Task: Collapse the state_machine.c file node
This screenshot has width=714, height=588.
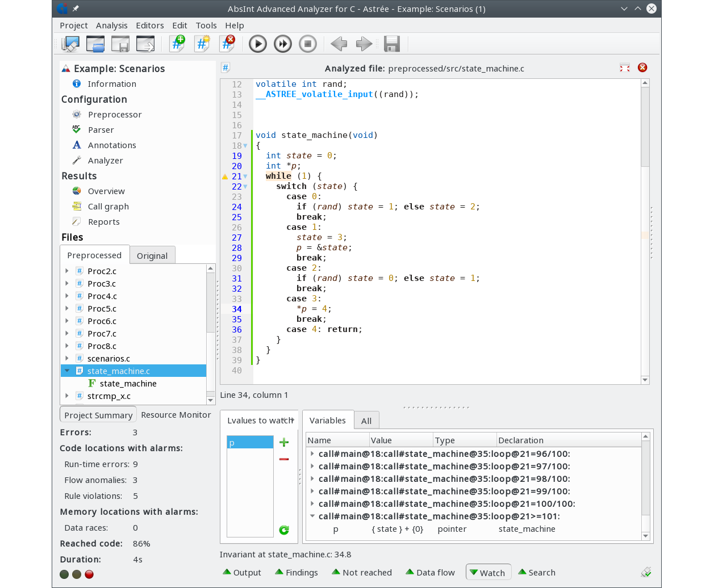Action: [67, 371]
